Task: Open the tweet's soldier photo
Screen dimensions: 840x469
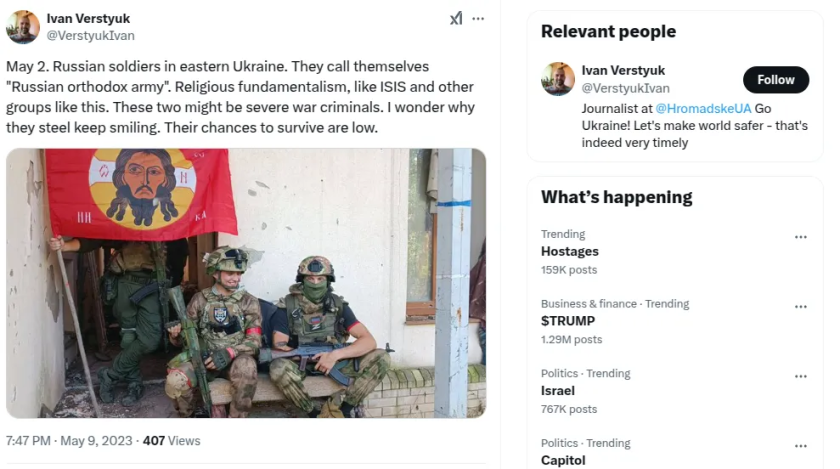Action: 246,283
